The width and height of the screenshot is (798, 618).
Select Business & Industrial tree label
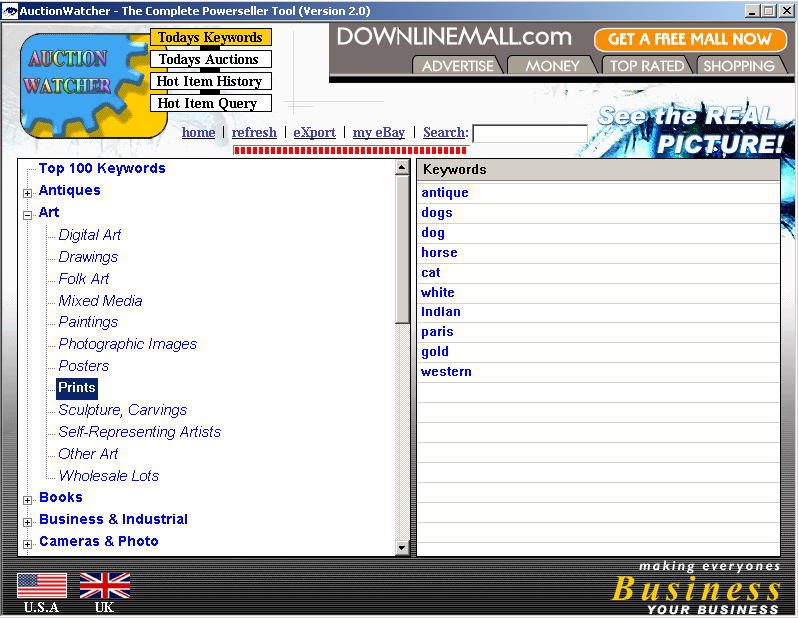click(113, 519)
